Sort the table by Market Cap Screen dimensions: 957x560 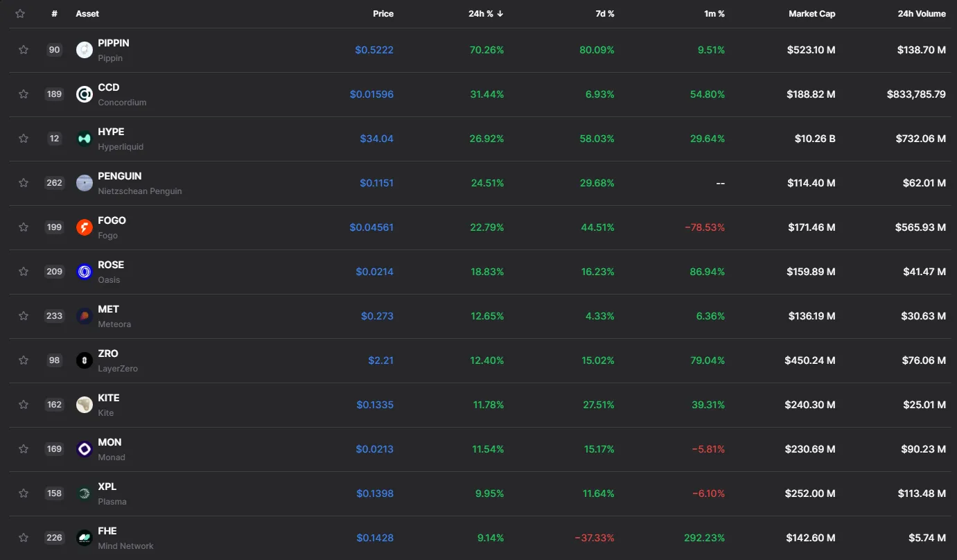pos(811,13)
